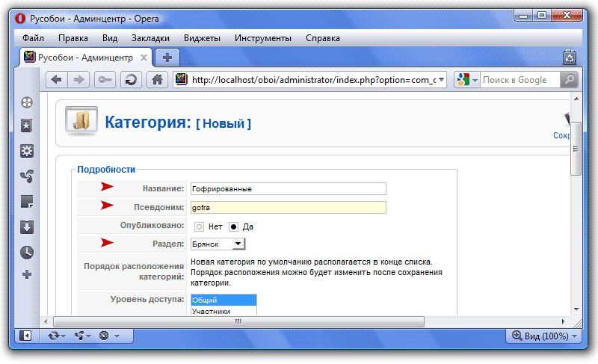Open the Downloads panel in sidebar
This screenshot has height=364, width=598.
(x=27, y=226)
